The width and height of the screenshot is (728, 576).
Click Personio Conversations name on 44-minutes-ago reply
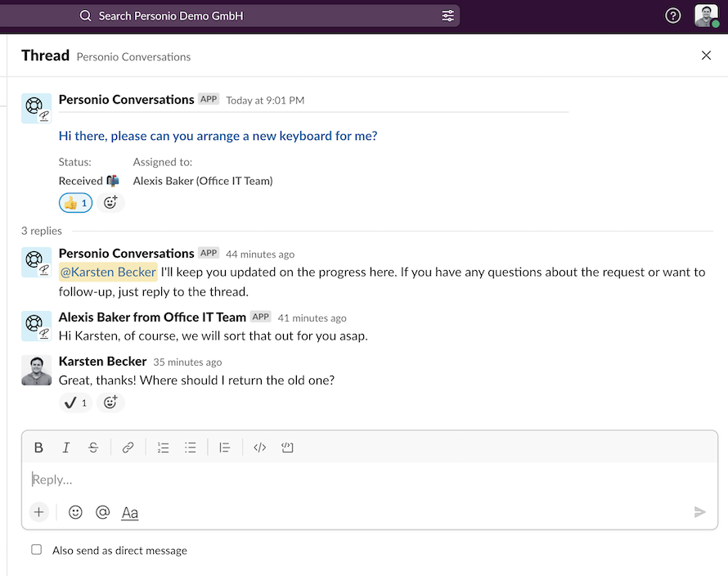click(x=126, y=253)
